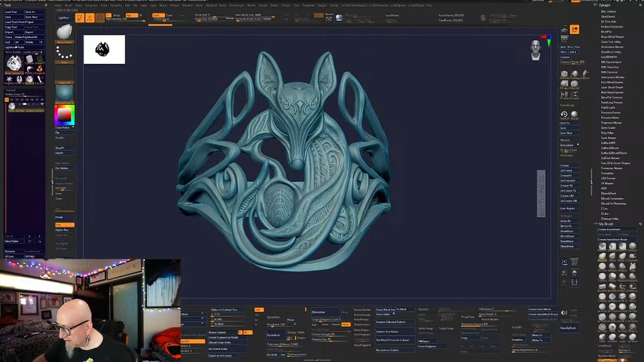Toggle the Zsub mode button

[x=169, y=15]
